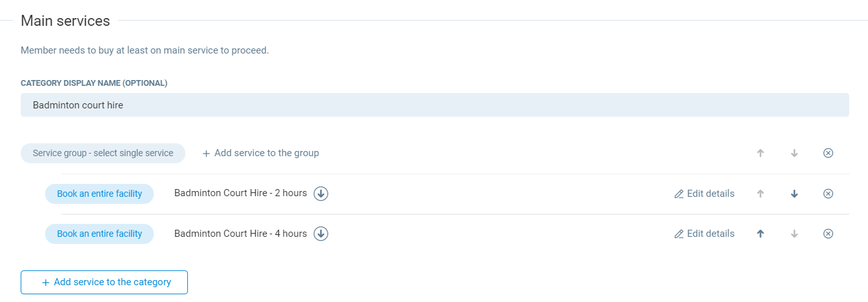Screen dimensions: 868x302
Task: Click Book an entire facility tag for 4 hours
Action: click(x=99, y=234)
